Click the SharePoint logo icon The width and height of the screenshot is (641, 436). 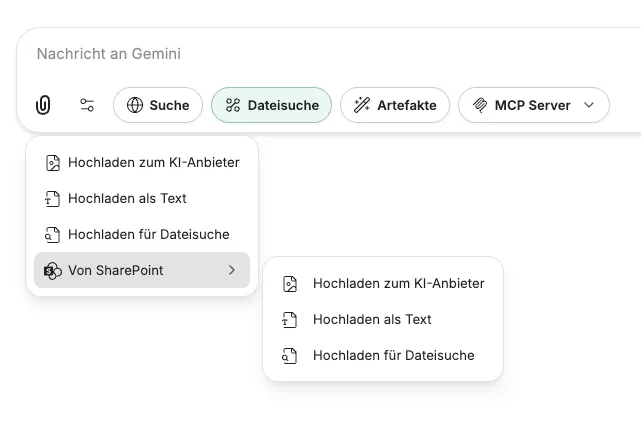point(53,270)
